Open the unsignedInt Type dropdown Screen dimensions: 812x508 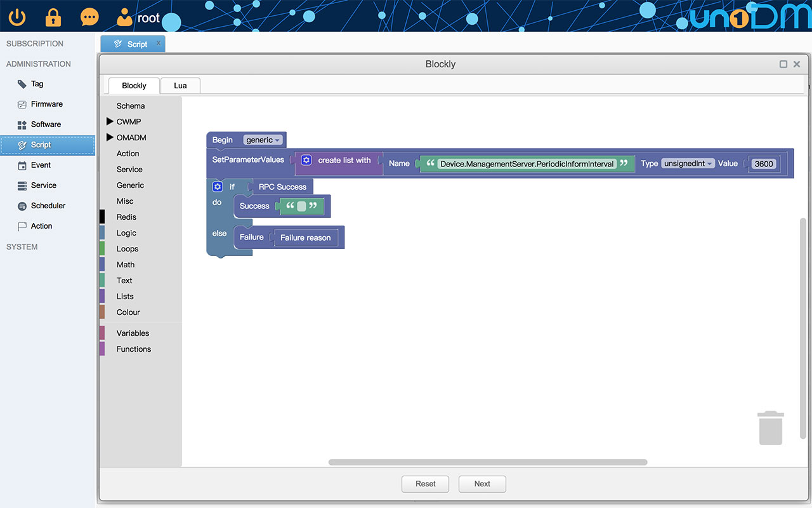688,164
